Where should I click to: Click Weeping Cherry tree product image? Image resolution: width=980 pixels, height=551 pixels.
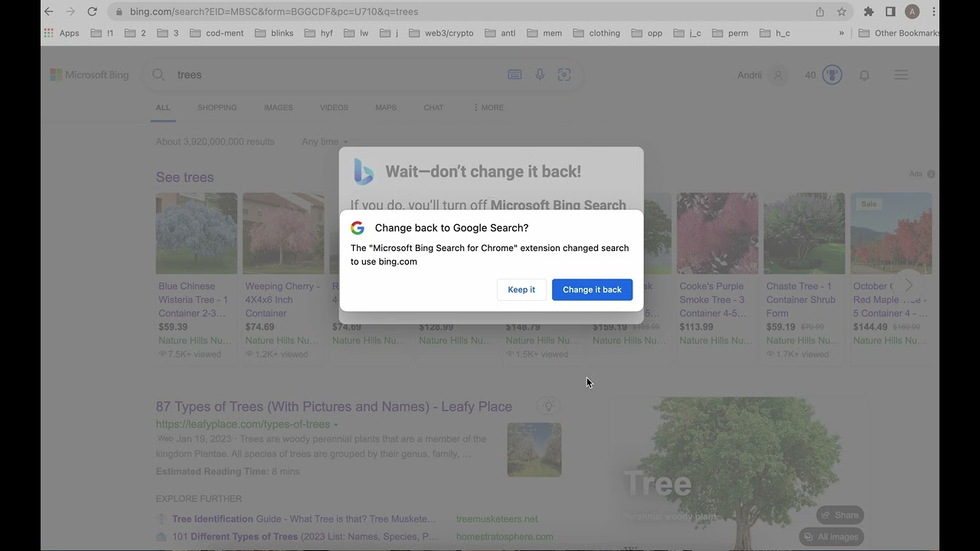(283, 233)
